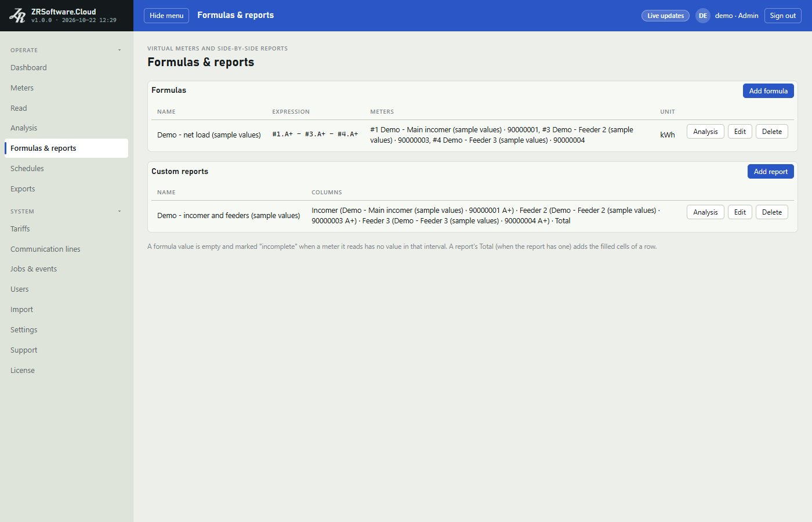812x522 pixels.
Task: Open the Read page
Action: coord(66,108)
